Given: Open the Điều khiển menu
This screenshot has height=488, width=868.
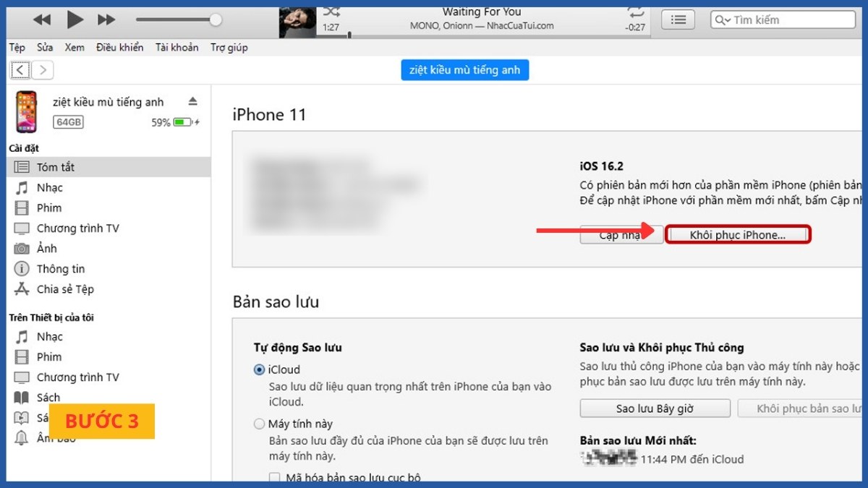Looking at the screenshot, I should tap(119, 48).
